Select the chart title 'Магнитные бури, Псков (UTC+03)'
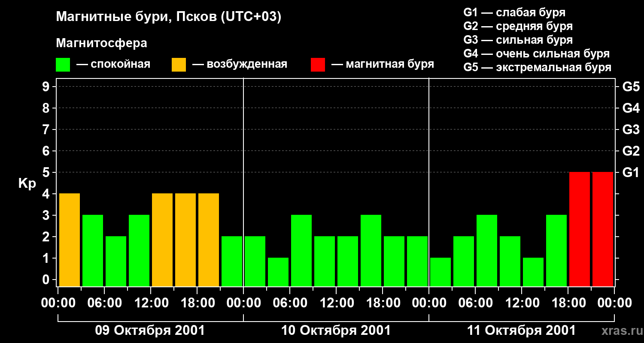Viewport: 644px width, 343px height. [x=169, y=18]
